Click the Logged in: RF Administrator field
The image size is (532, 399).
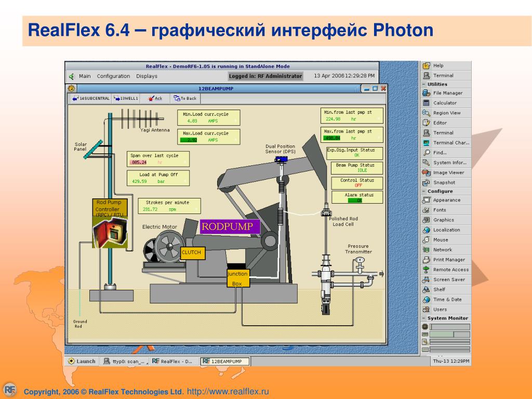tap(265, 76)
